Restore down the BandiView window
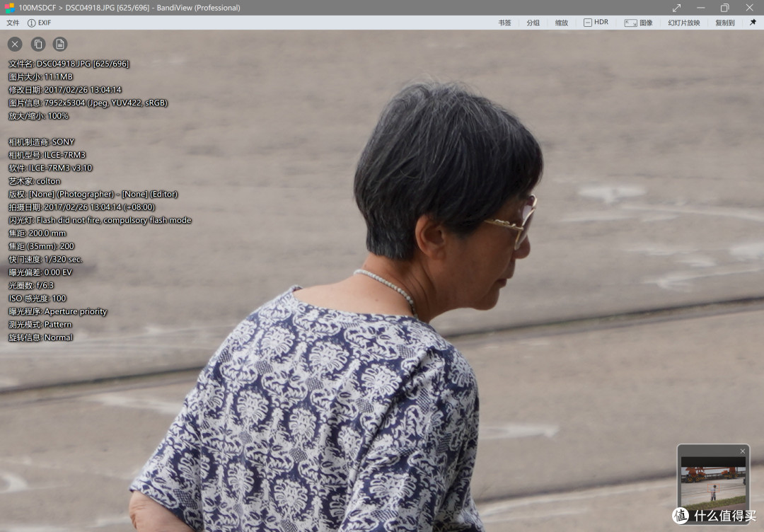 725,8
